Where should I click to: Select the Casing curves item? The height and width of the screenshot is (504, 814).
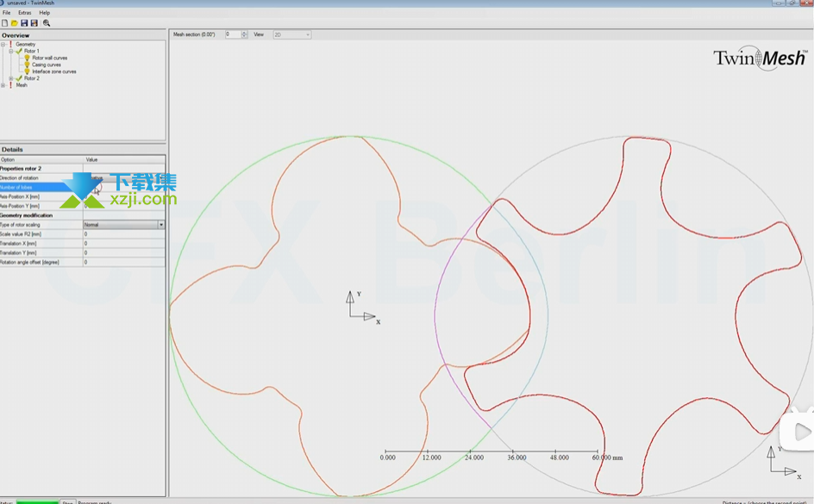click(x=47, y=65)
